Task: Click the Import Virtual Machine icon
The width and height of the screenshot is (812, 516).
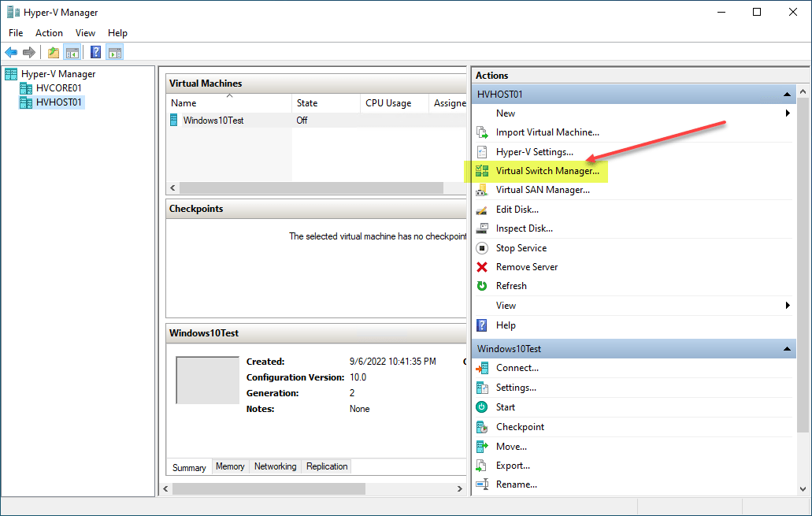Action: pos(481,132)
